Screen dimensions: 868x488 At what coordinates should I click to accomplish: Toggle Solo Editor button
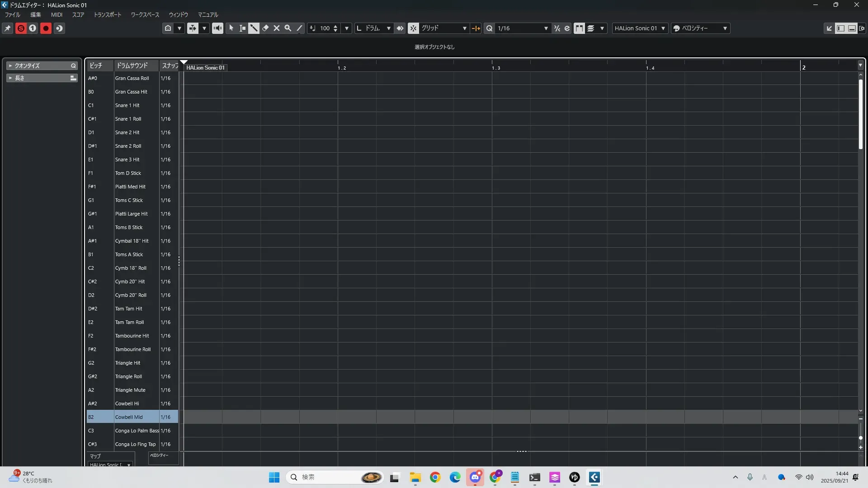click(21, 28)
